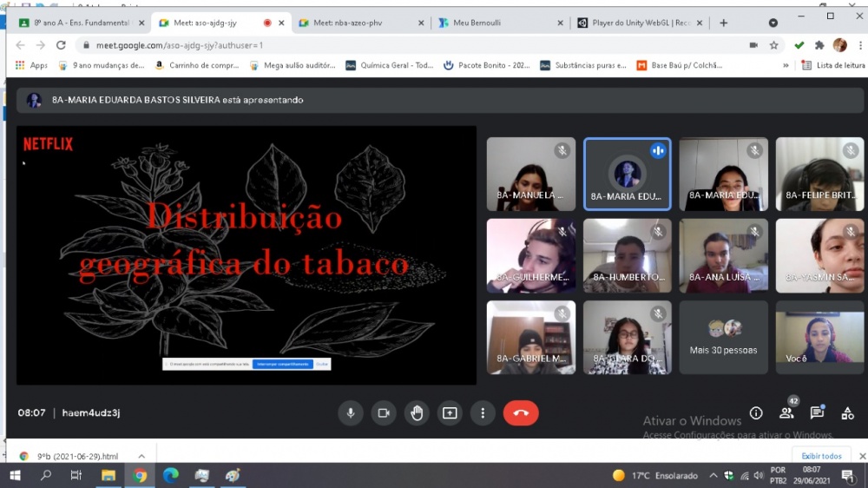The width and height of the screenshot is (868, 488).
Task: Bookmark this page with star icon
Action: [774, 45]
